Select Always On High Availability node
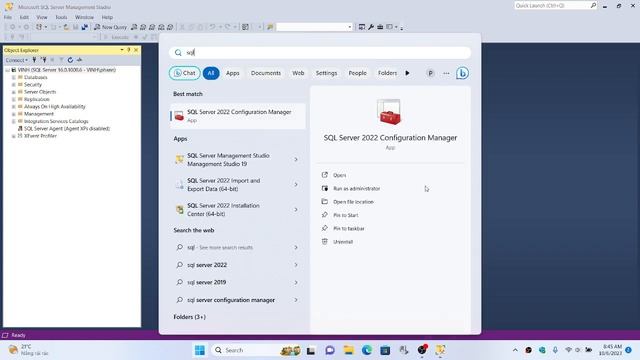 pos(54,107)
